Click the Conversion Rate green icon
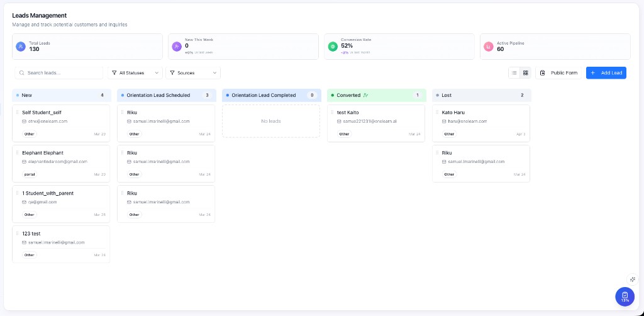The image size is (644, 316). (x=333, y=47)
